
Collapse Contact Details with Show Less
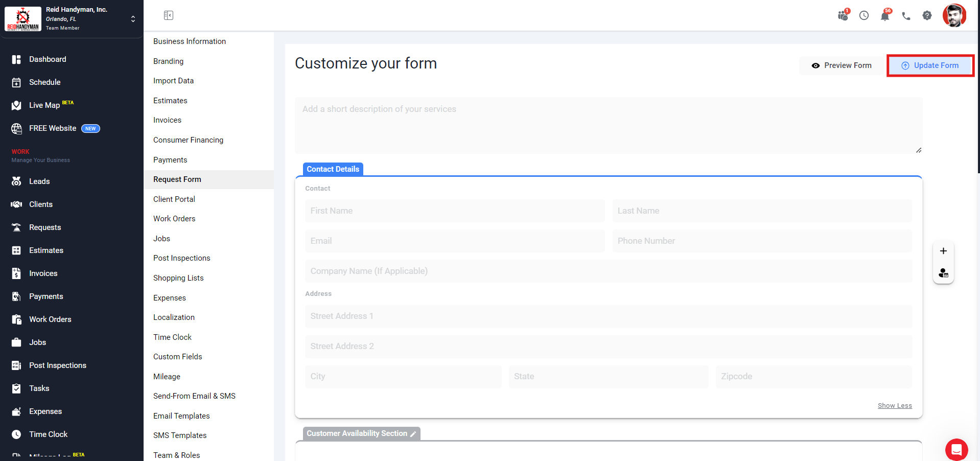pos(895,406)
